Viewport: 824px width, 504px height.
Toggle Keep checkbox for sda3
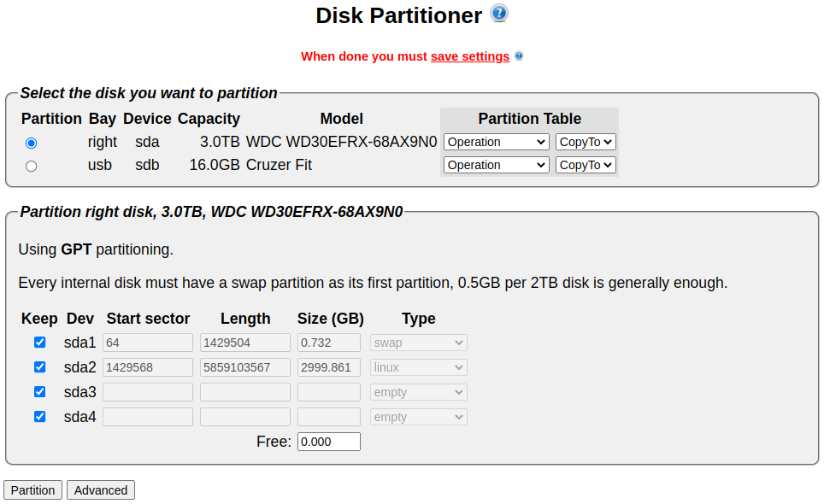pos(39,392)
